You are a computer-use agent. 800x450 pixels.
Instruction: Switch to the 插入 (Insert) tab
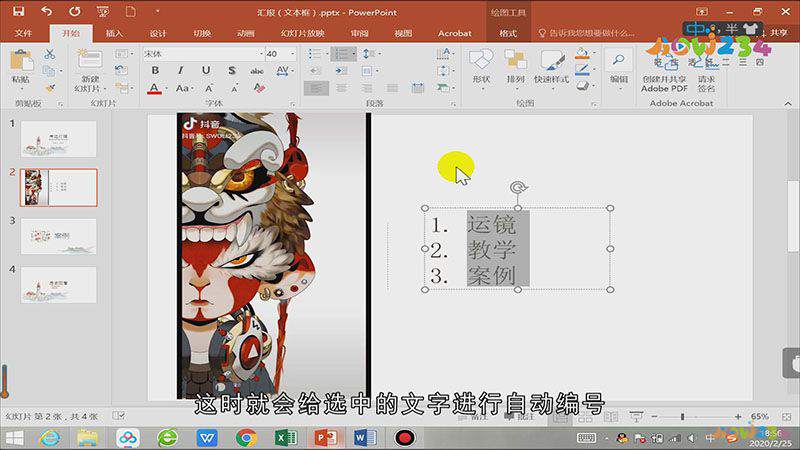pos(114,33)
